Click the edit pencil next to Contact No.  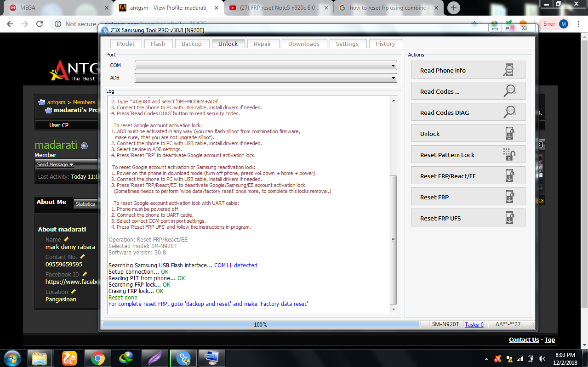pos(82,257)
